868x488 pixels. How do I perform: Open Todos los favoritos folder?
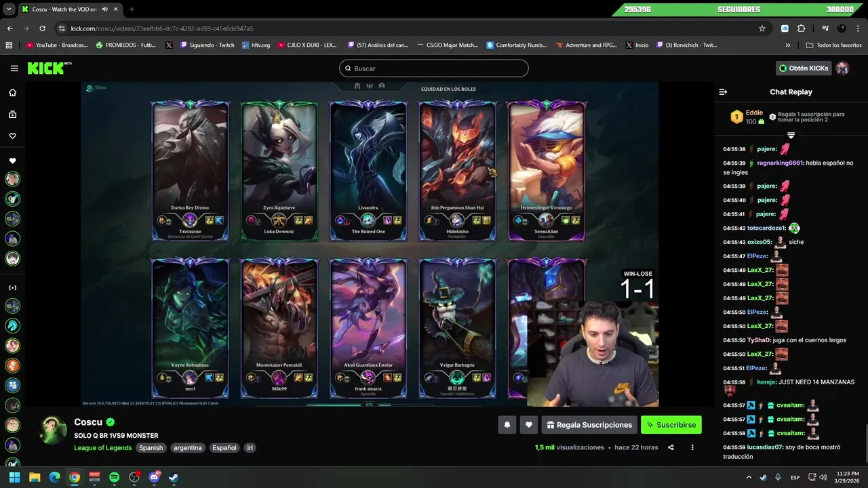click(833, 45)
